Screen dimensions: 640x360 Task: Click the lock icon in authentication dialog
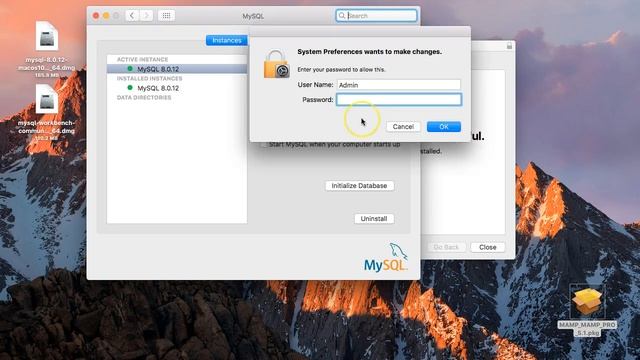coord(276,64)
